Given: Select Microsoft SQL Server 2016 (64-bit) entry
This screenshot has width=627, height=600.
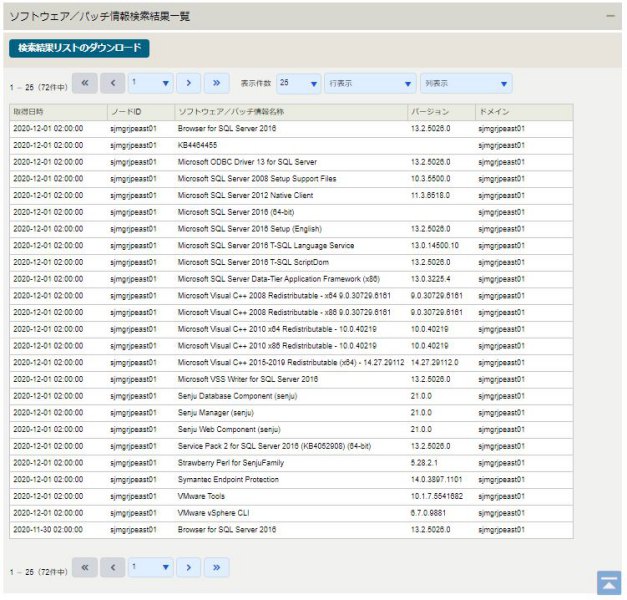Looking at the screenshot, I should 236,212.
